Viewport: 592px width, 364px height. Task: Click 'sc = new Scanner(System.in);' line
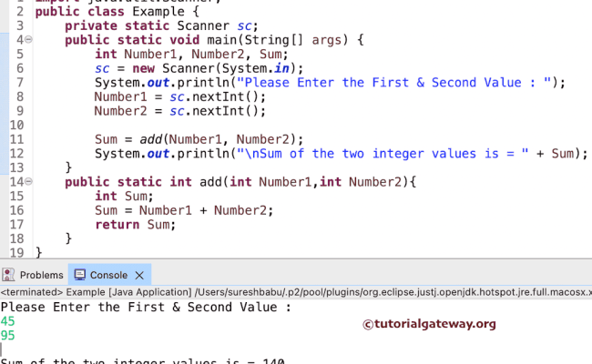pos(199,68)
